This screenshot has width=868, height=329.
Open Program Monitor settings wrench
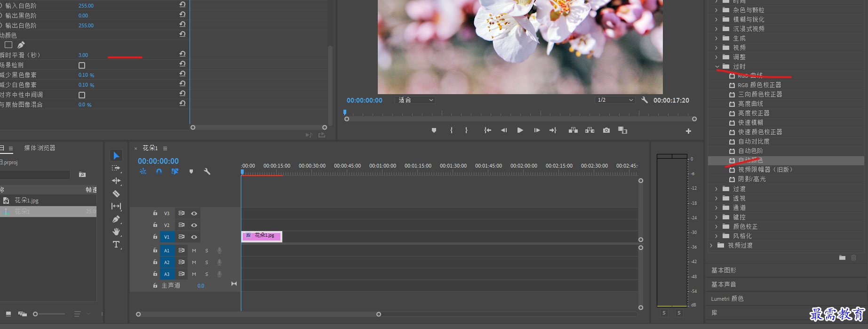(x=645, y=100)
